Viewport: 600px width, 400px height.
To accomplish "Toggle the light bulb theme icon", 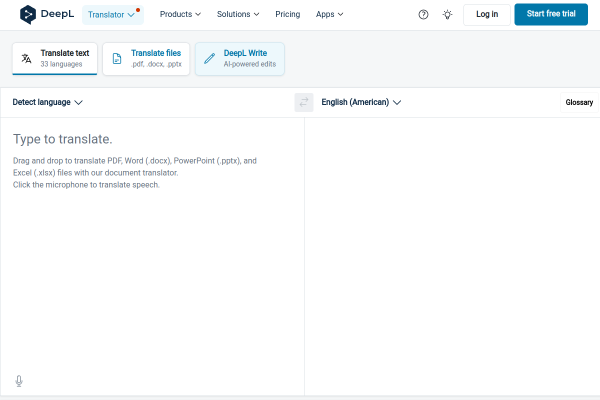I will pyautogui.click(x=447, y=15).
